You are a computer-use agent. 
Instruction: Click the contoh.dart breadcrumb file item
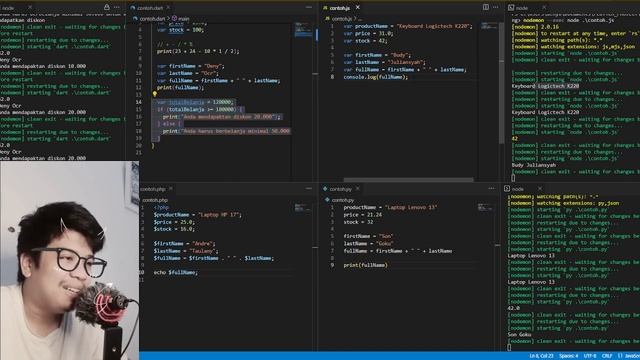point(152,18)
